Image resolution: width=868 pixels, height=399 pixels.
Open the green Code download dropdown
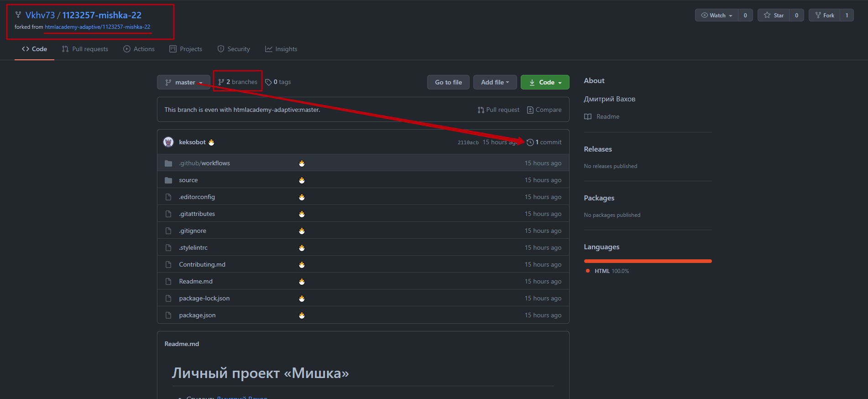[545, 82]
